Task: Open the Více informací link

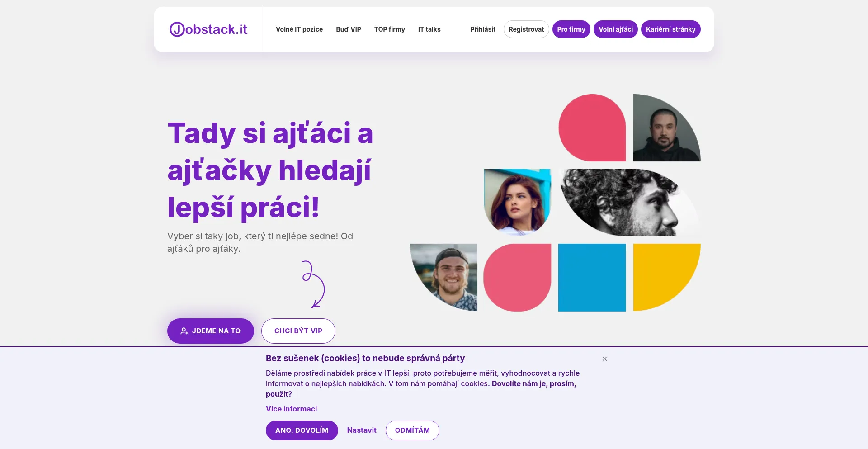Action: click(x=291, y=409)
